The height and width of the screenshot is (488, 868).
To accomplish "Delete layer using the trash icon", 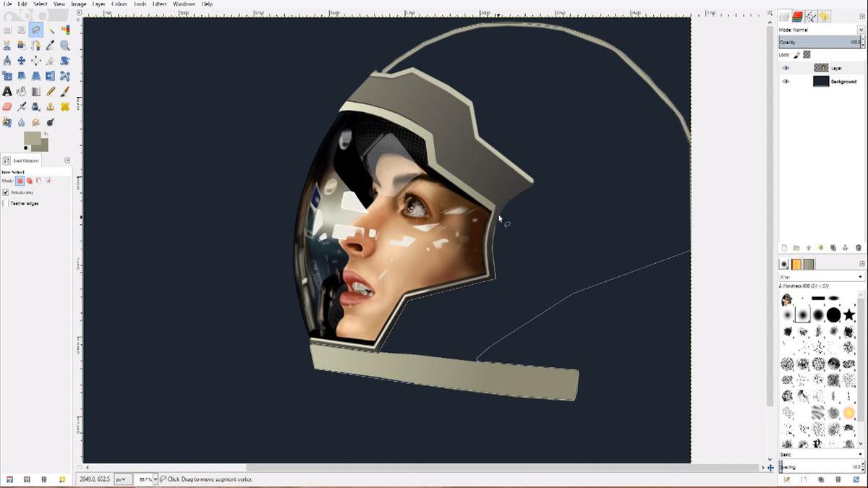I will 858,248.
